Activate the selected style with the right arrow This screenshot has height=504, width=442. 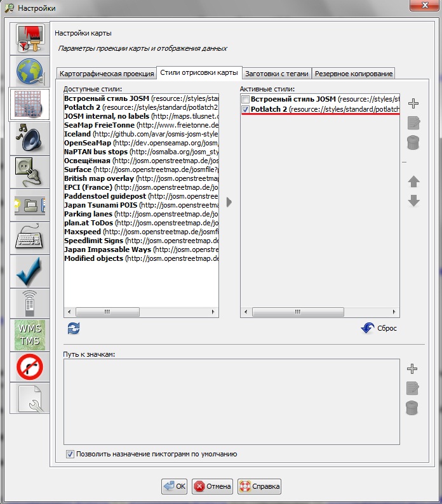229,202
